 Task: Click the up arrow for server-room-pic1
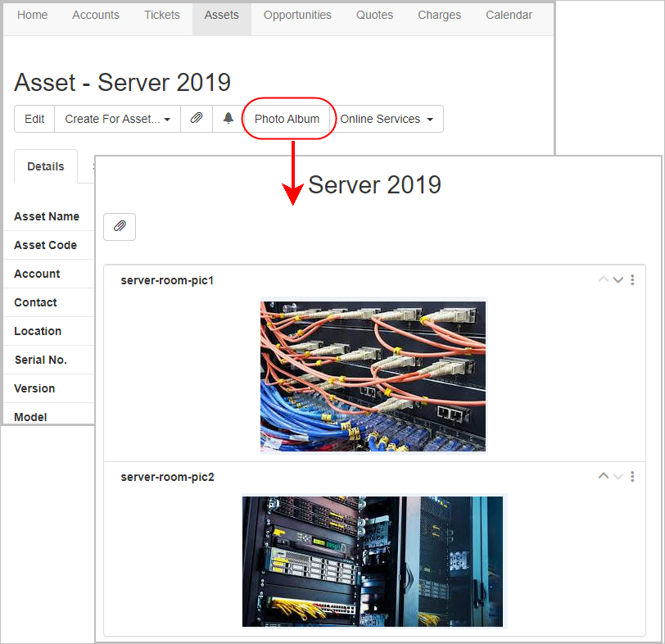click(x=604, y=280)
